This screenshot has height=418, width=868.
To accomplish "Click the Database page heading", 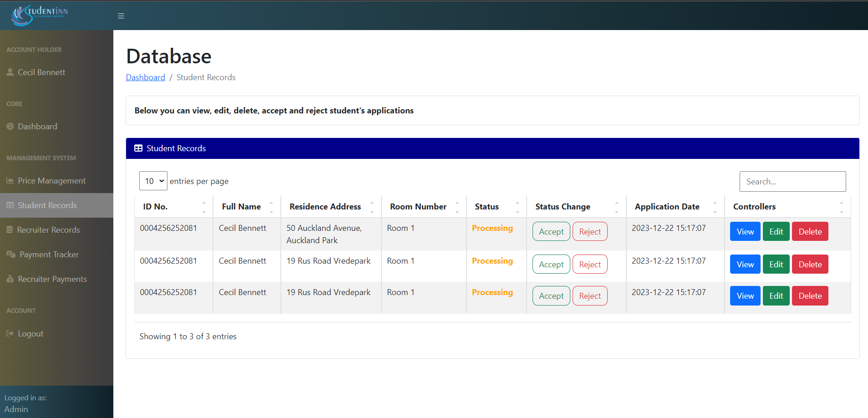I will pyautogui.click(x=169, y=56).
